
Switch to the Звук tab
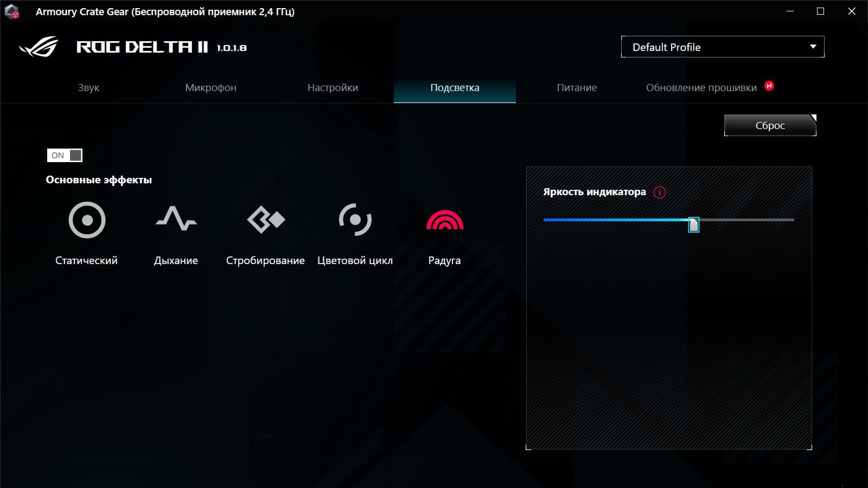point(88,88)
